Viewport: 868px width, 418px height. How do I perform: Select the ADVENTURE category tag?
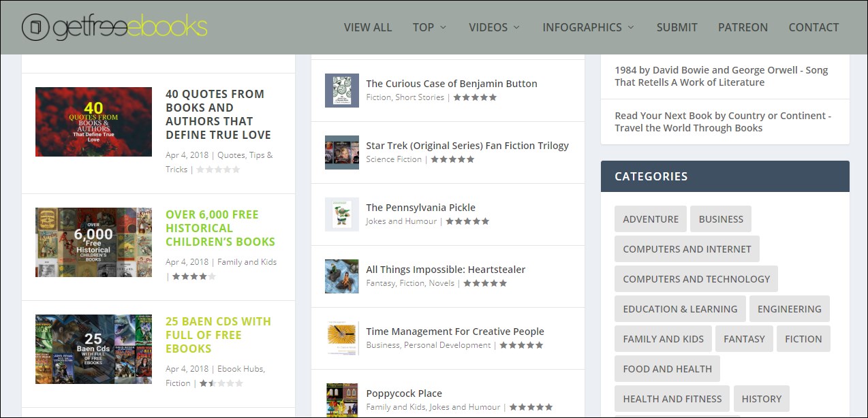click(x=650, y=219)
